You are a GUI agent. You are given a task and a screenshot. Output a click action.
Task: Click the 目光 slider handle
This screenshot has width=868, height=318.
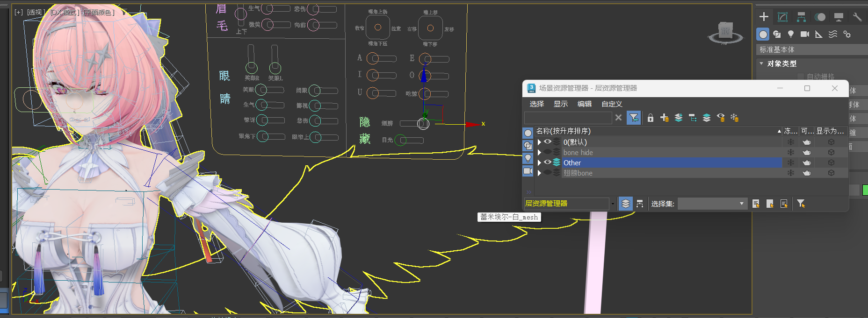tap(401, 140)
